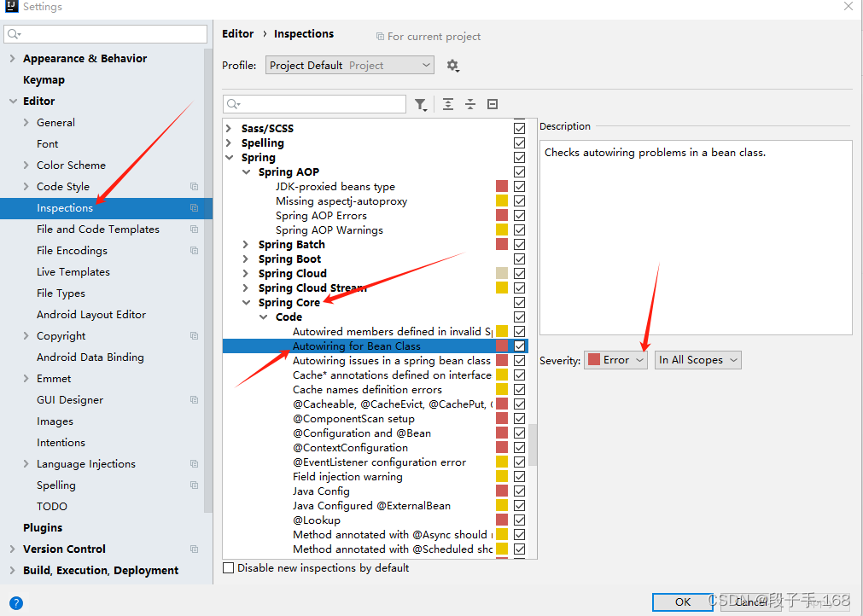Select Cache names definition errors row
Screen dimensions: 863x616
[x=367, y=389]
